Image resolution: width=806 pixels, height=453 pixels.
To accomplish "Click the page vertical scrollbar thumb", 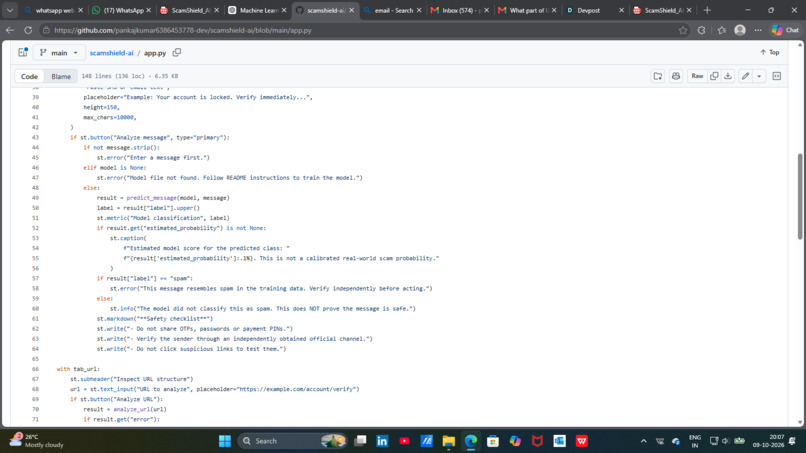I will click(800, 196).
